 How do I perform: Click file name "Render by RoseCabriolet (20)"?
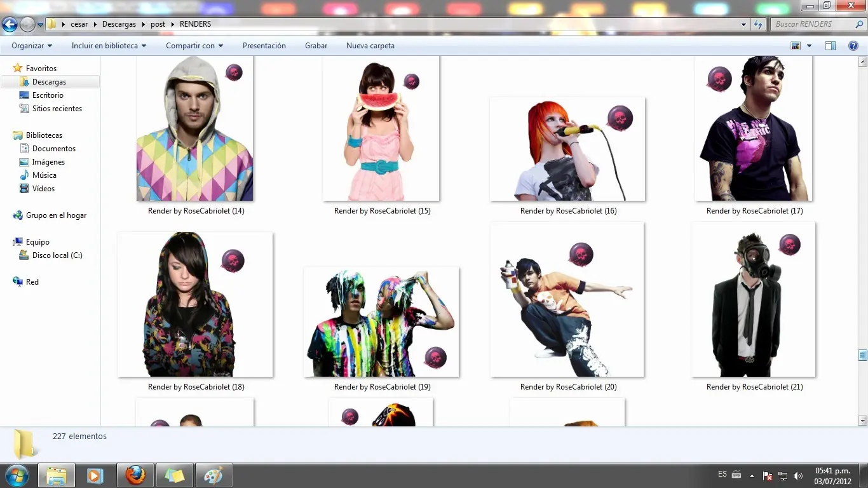coord(568,387)
